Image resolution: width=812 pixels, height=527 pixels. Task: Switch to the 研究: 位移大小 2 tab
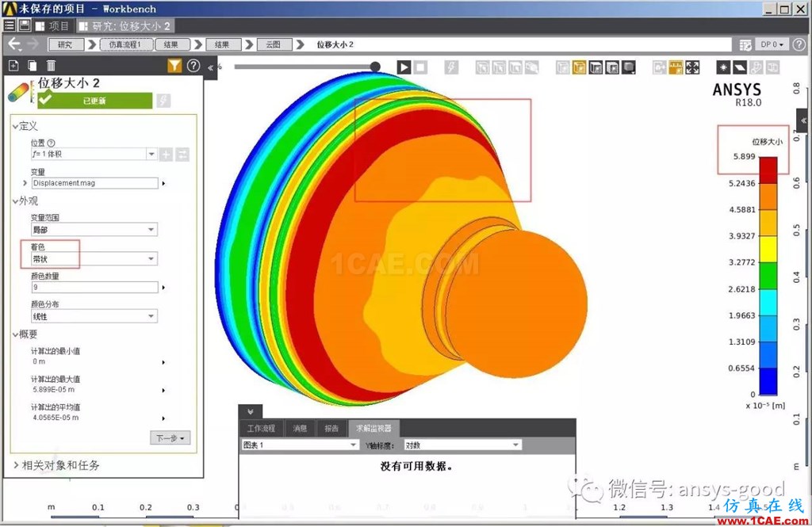pyautogui.click(x=125, y=26)
